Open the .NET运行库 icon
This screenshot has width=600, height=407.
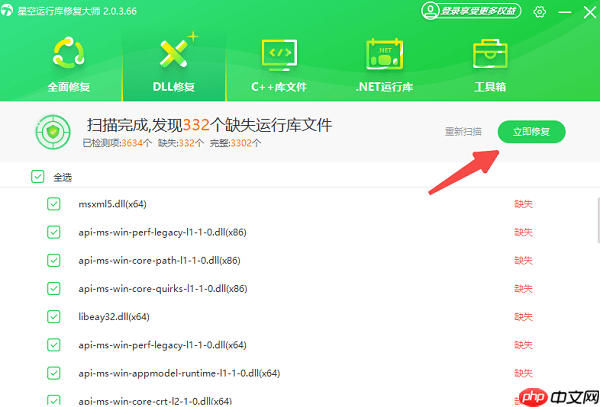[384, 54]
